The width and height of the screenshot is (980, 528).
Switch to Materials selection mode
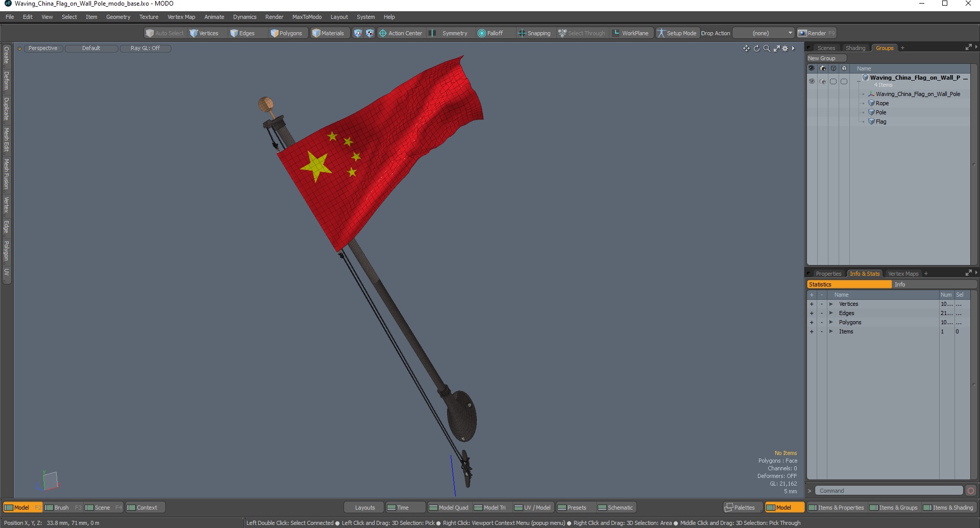click(328, 33)
